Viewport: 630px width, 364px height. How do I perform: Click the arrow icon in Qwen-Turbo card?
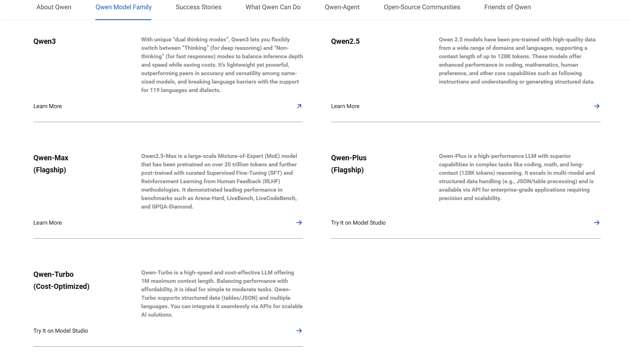(x=299, y=331)
